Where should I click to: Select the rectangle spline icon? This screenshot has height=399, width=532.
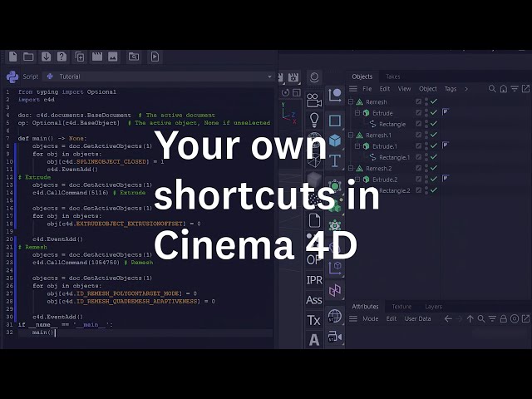[335, 121]
